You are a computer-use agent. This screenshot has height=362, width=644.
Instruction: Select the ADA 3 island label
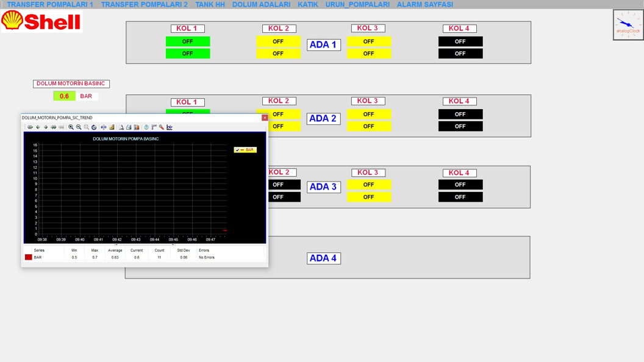tap(324, 186)
